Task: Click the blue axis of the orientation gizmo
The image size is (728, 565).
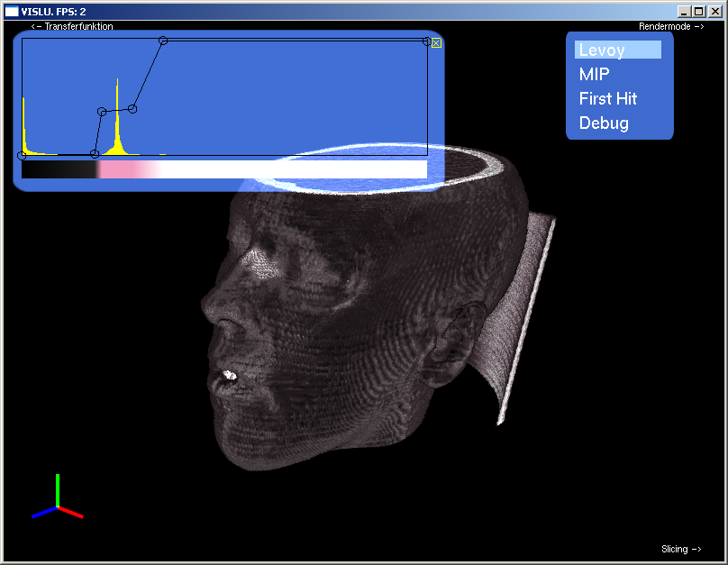Action: tap(43, 513)
